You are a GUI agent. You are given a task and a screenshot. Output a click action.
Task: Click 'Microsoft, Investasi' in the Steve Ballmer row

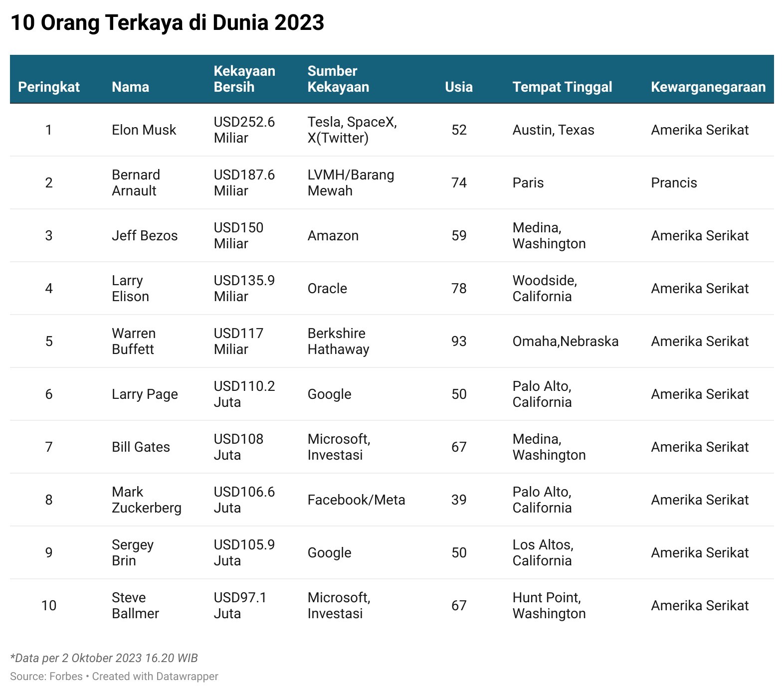pos(339,606)
